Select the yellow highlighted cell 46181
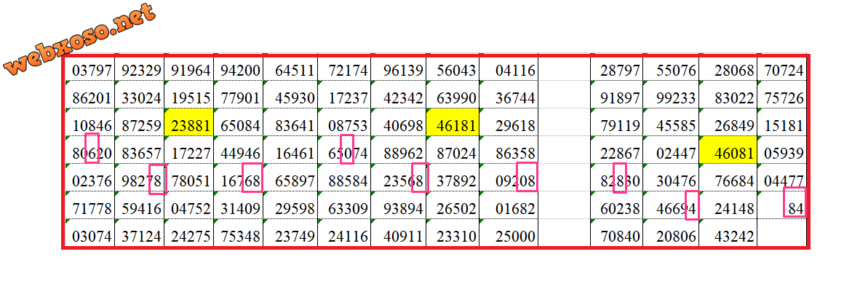This screenshot has height=281, width=868. [453, 122]
